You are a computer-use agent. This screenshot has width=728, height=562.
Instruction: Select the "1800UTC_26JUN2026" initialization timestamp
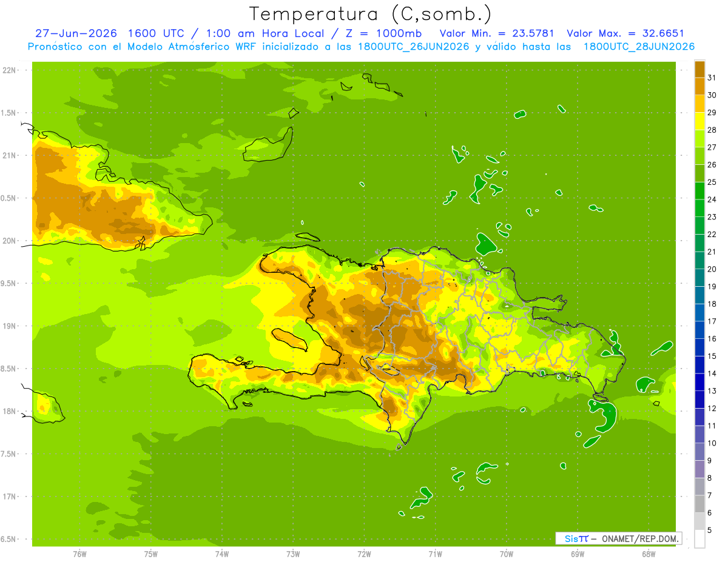414,47
